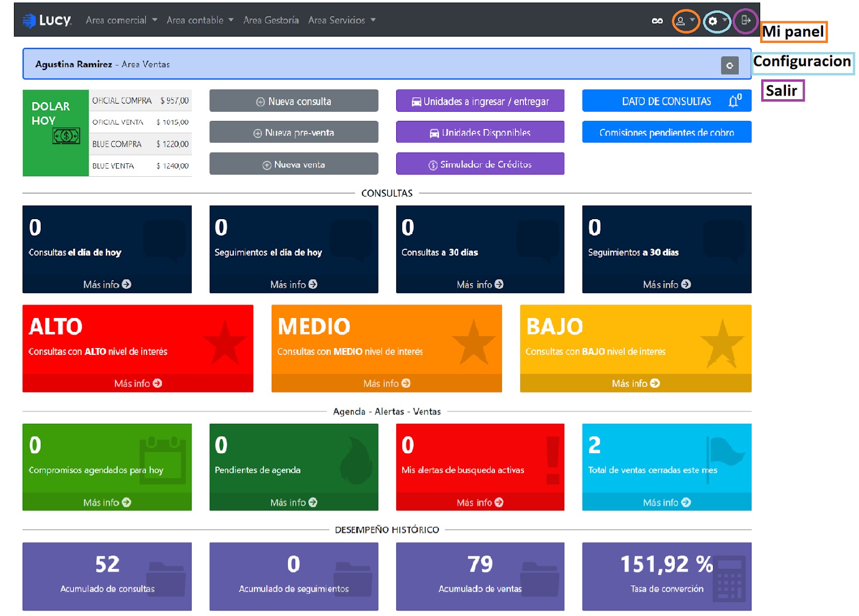Click arrow icon under Seguimientos el día de hoy
Viewport: 859px width, 616px height.
point(313,284)
